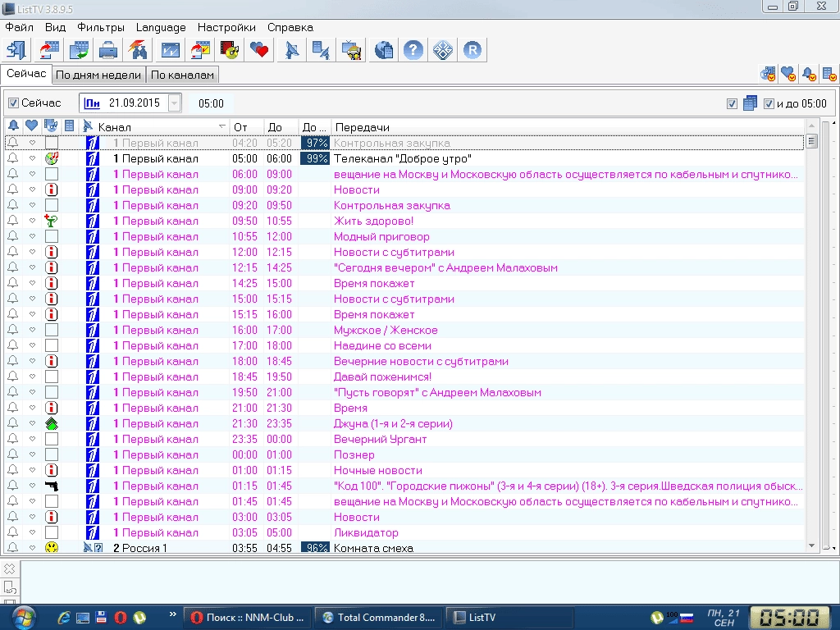
Task: Show hidden quick launch items chevron
Action: point(172,614)
